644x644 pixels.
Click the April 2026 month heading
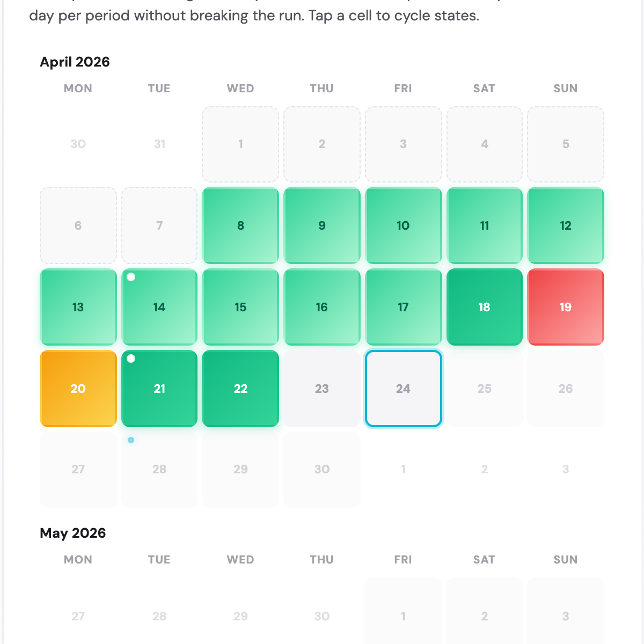pyautogui.click(x=74, y=62)
